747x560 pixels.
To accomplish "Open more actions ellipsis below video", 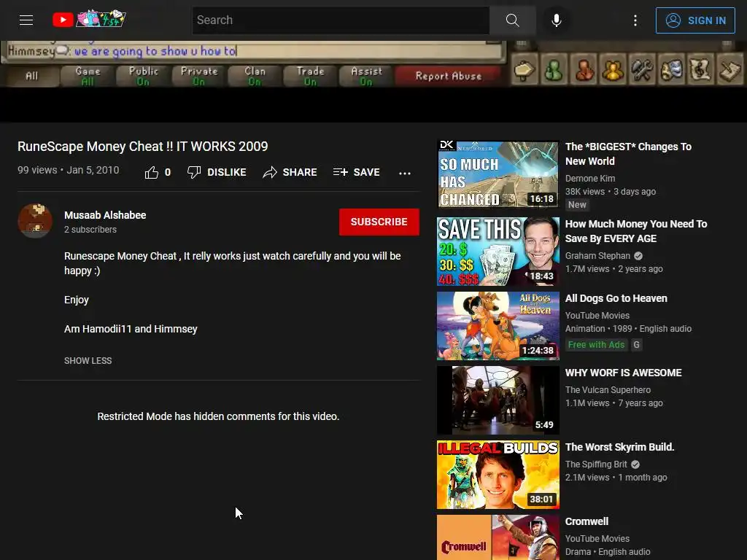I will [x=404, y=173].
